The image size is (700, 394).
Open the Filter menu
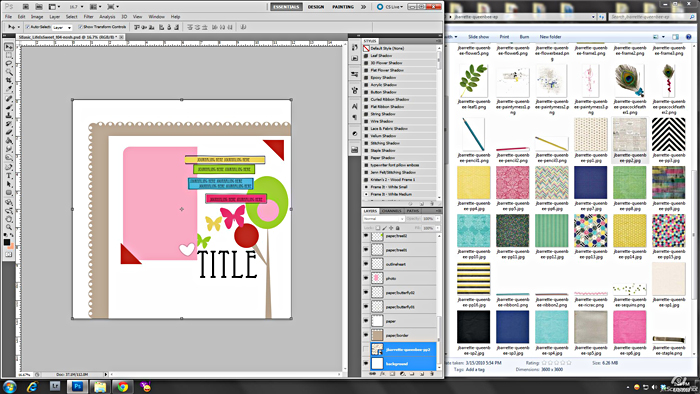(x=88, y=17)
